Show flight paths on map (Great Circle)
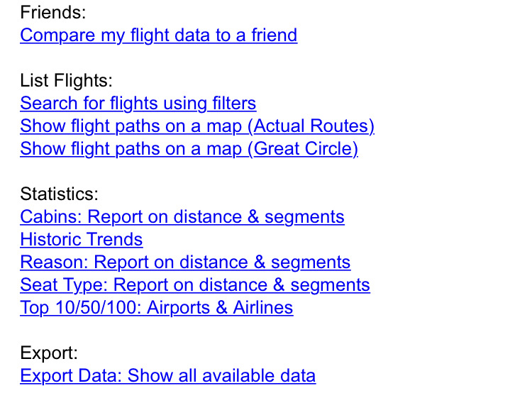Image resolution: width=532 pixels, height=398 pixels. (189, 148)
